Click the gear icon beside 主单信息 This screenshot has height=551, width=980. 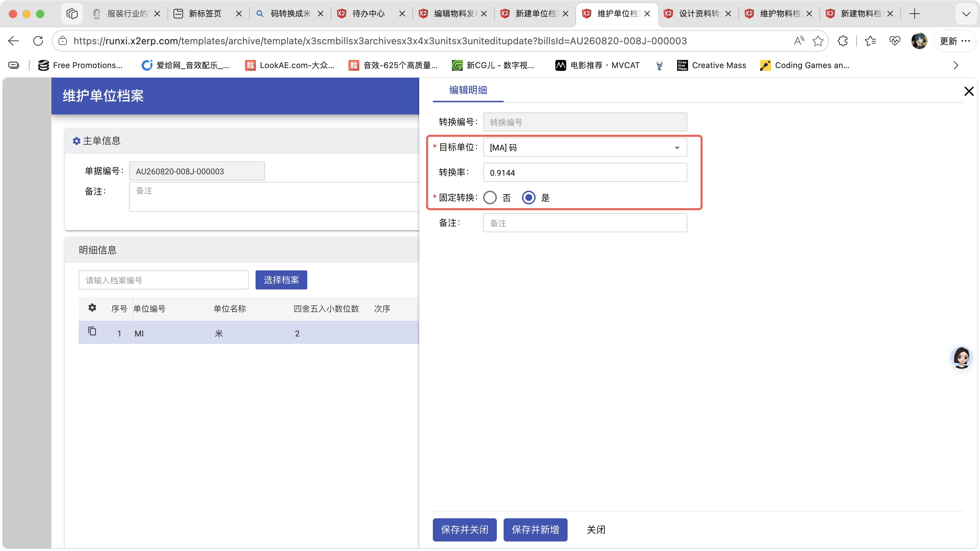tap(77, 141)
